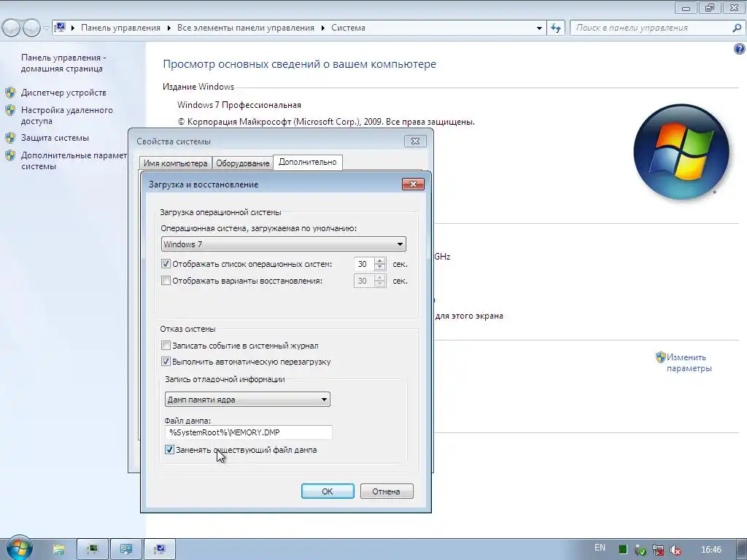747x560 pixels.
Task: Click Все элементы панели управления breadcrumb
Action: (245, 28)
